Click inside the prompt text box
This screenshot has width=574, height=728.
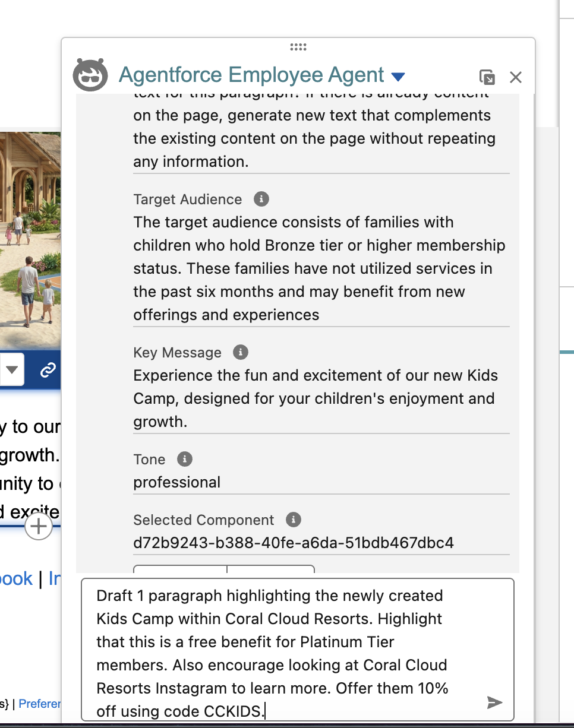coord(297,650)
